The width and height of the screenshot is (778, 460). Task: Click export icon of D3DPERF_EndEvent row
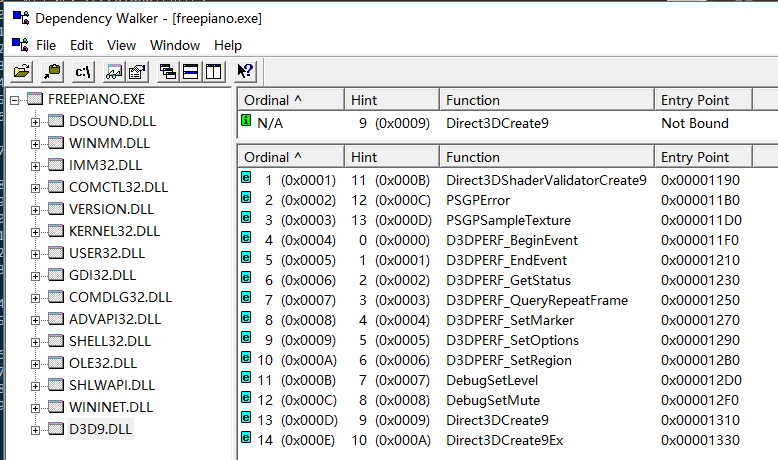pos(246,258)
